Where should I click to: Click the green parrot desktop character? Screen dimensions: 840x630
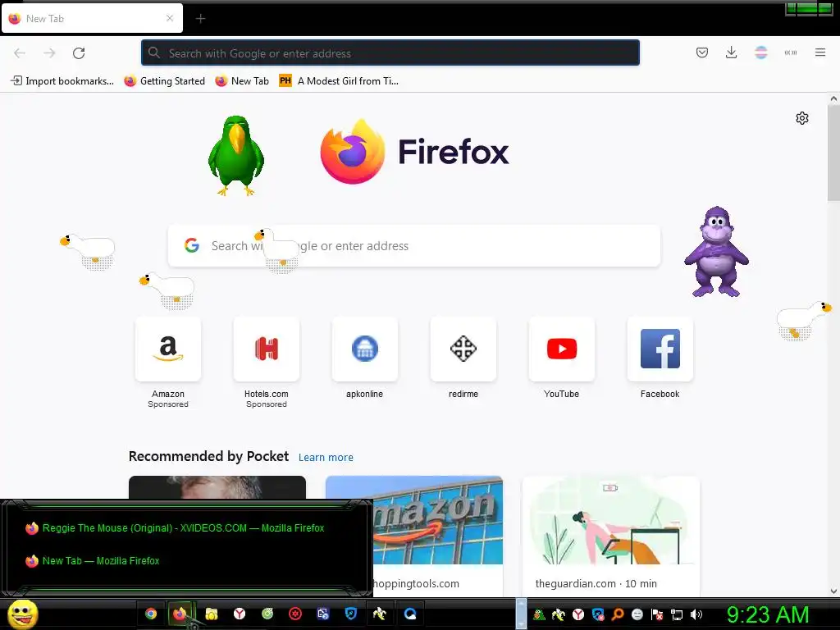coord(235,155)
